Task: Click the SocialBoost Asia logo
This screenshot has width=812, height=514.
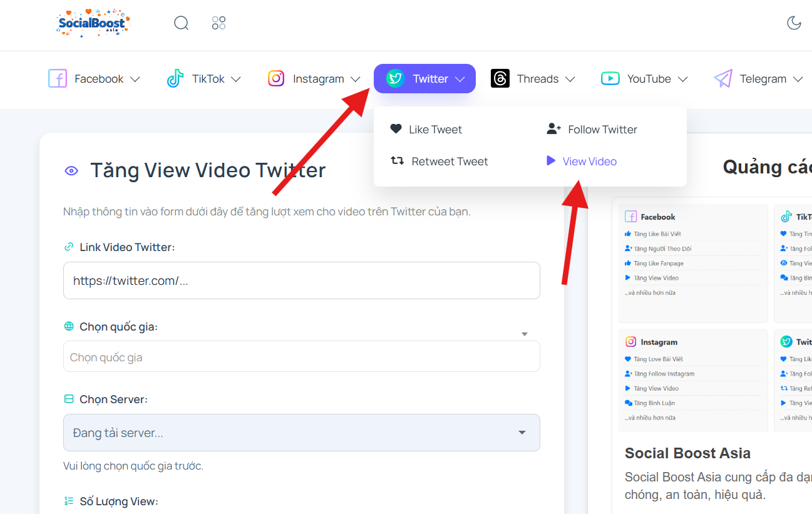Action: [92, 23]
